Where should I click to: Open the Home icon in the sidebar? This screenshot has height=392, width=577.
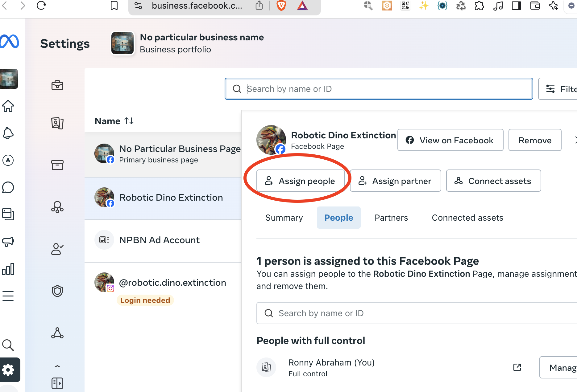8,106
